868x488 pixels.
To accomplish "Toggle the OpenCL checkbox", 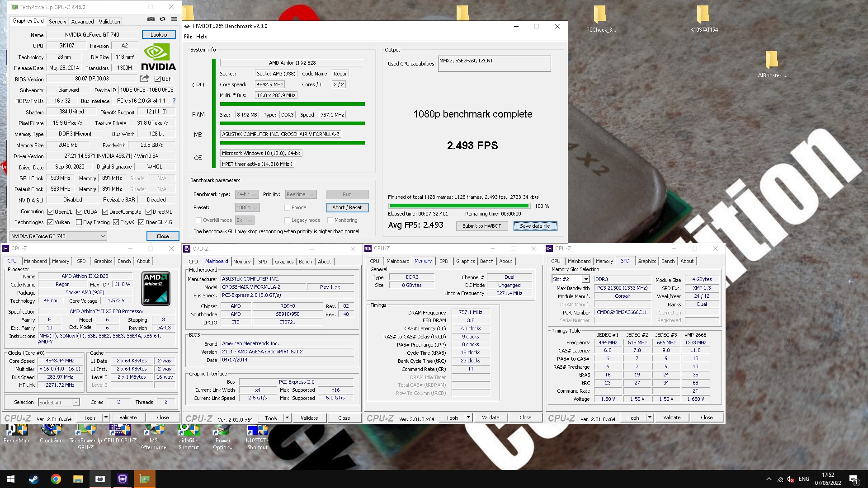I will pos(51,212).
